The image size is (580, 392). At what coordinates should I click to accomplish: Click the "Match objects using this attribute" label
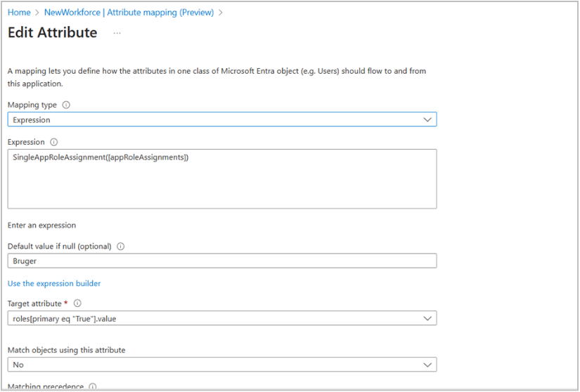pos(66,350)
